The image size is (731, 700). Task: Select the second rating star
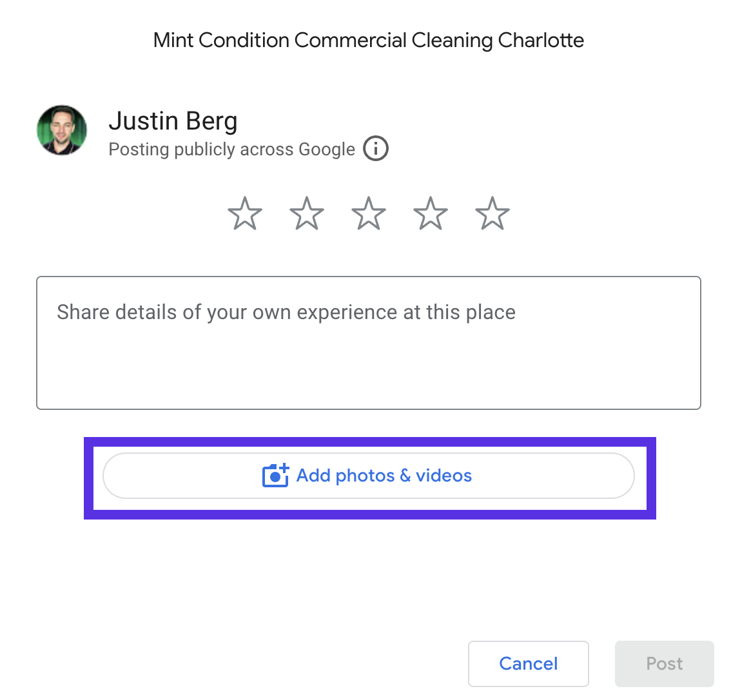[307, 213]
